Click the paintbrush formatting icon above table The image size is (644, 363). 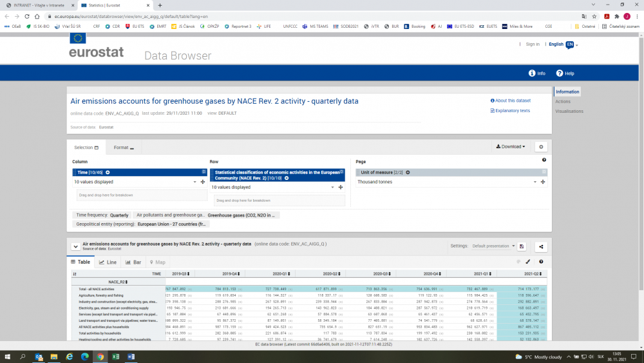click(528, 262)
